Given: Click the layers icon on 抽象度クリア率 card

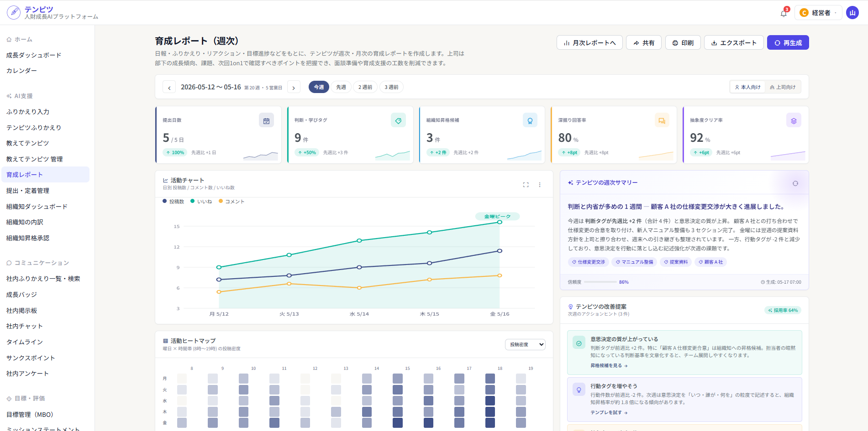Looking at the screenshot, I should point(794,120).
